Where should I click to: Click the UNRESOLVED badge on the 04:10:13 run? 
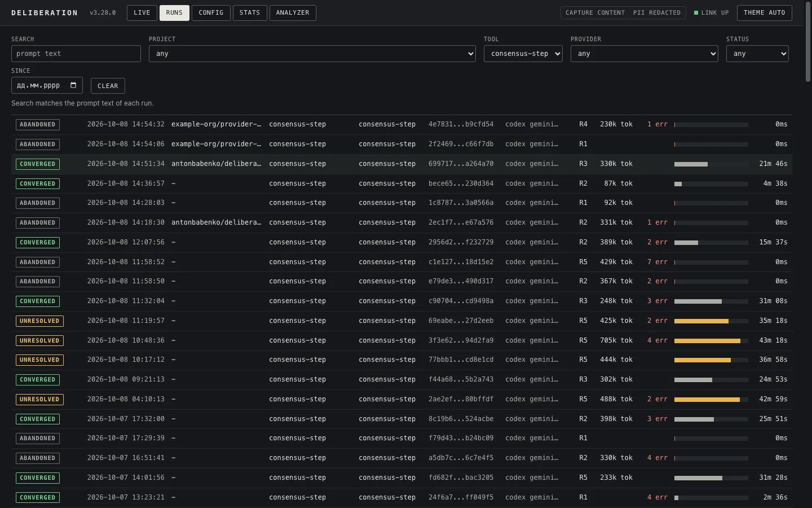click(x=39, y=399)
